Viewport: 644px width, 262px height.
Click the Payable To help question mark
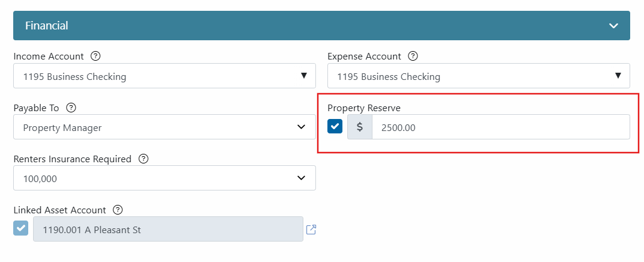point(71,108)
